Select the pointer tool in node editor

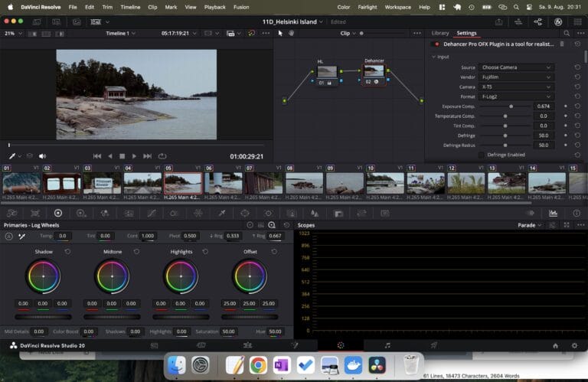280,33
